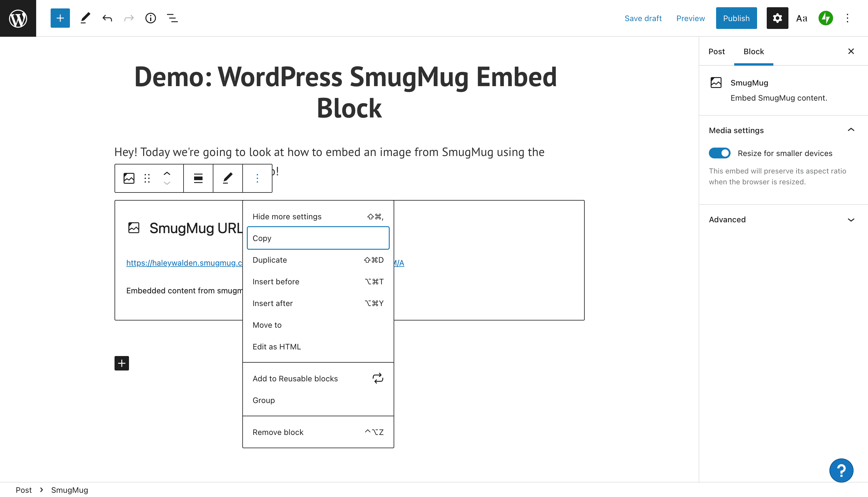Open the Jetpack lightning bolt icon
The image size is (868, 497).
pyautogui.click(x=826, y=18)
